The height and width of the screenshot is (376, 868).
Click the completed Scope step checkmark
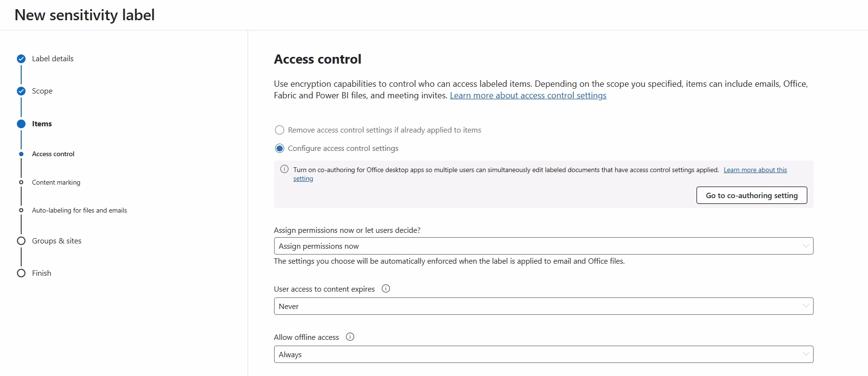(x=21, y=91)
